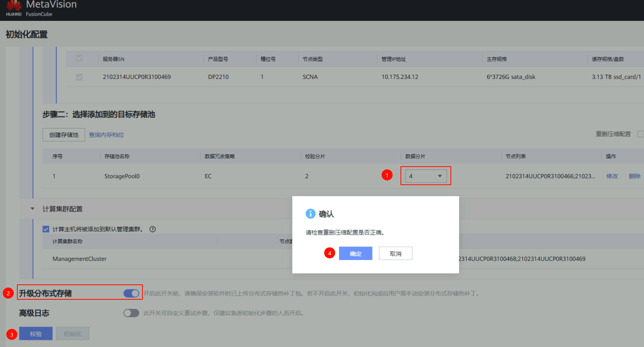Open the 查询内存档位 link
Image resolution: width=644 pixels, height=347 pixels.
106,135
